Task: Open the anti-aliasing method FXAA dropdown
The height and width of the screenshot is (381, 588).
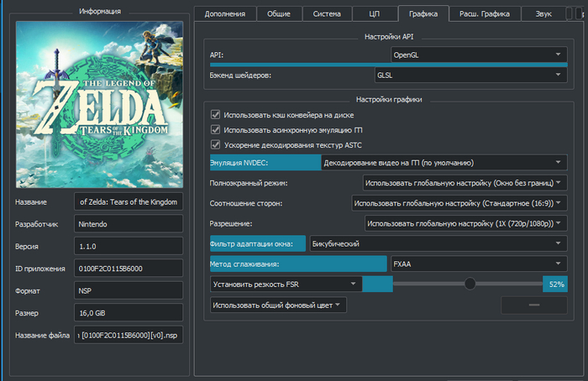Action: point(478,264)
